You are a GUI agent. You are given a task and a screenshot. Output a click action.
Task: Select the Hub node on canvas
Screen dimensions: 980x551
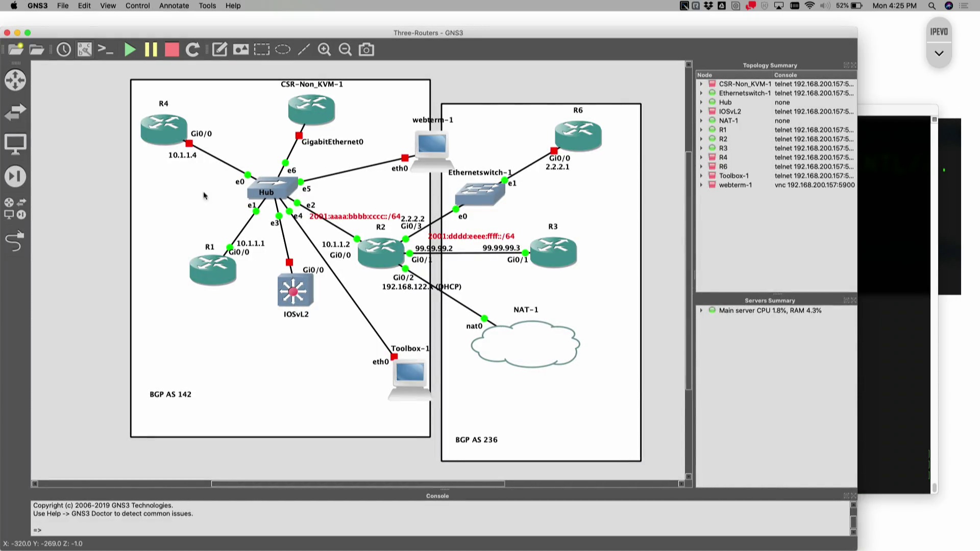pyautogui.click(x=272, y=188)
